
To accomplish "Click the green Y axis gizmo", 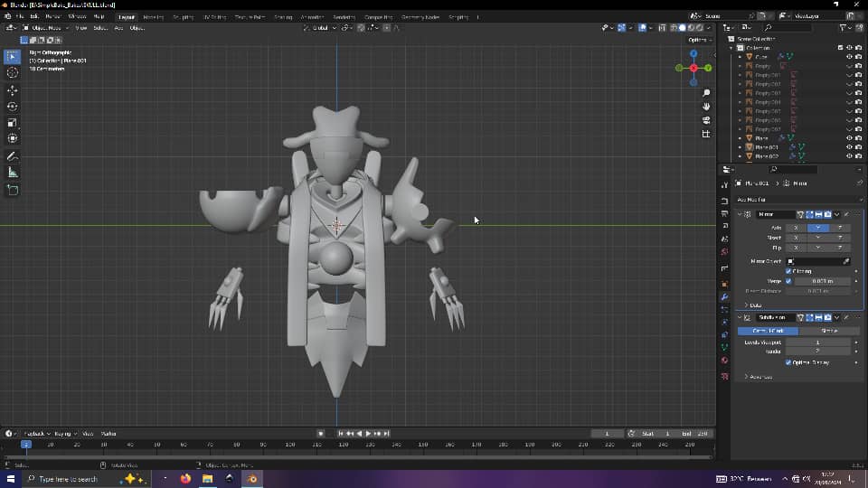I will 708,68.
